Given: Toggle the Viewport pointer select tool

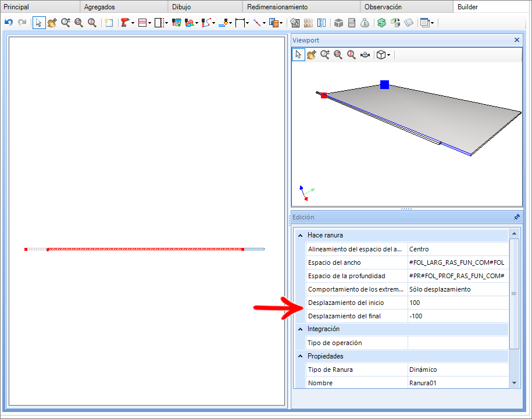Looking at the screenshot, I should (x=298, y=55).
